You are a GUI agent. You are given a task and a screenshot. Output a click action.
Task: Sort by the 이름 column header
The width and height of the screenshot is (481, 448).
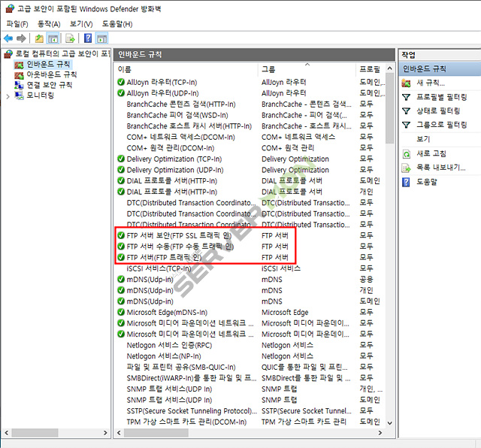(x=125, y=69)
